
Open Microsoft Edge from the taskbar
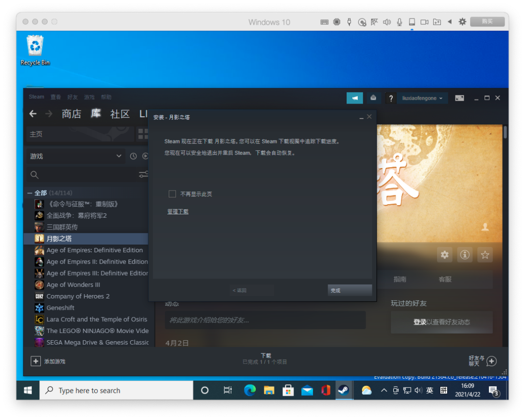click(250, 390)
